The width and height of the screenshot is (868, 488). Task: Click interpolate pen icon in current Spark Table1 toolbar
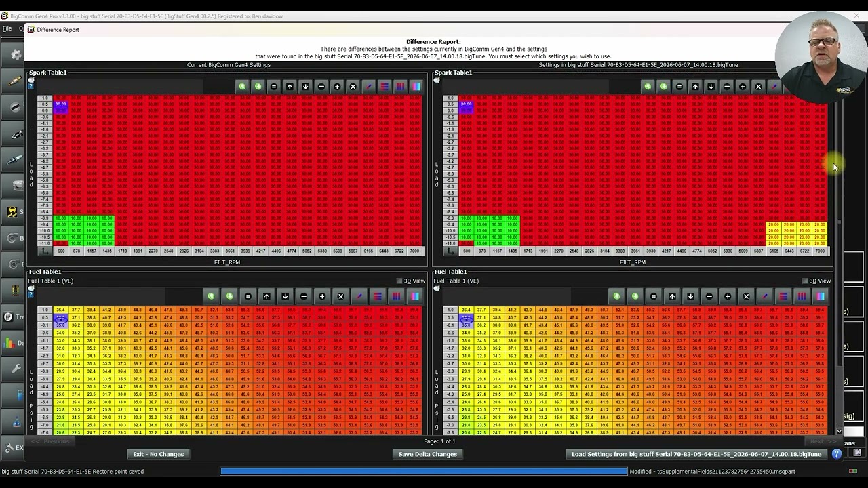pyautogui.click(x=368, y=87)
